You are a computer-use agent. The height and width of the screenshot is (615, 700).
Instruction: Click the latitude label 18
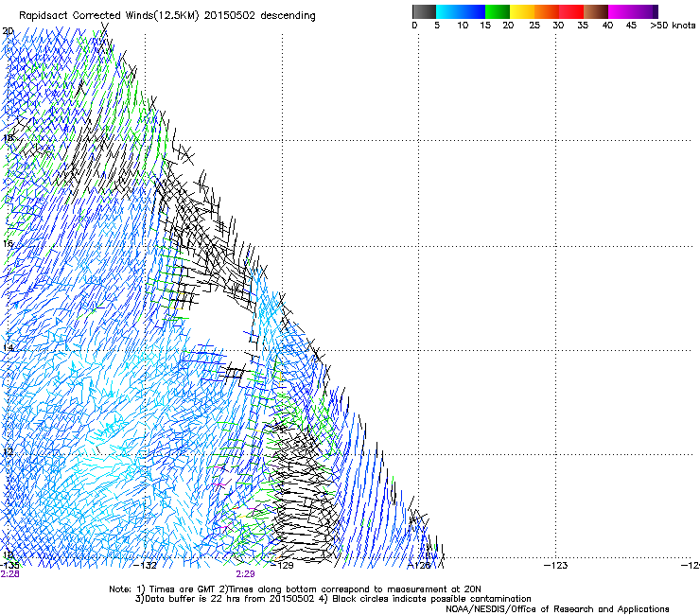[8, 138]
